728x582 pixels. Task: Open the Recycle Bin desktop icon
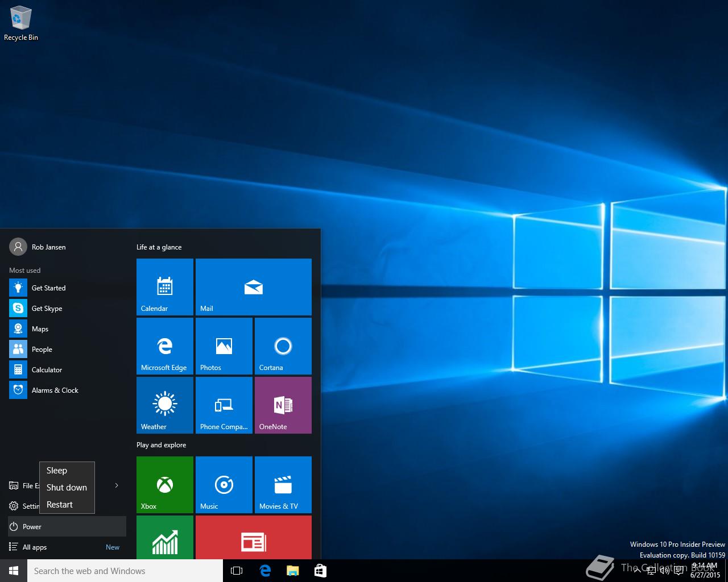(x=21, y=23)
